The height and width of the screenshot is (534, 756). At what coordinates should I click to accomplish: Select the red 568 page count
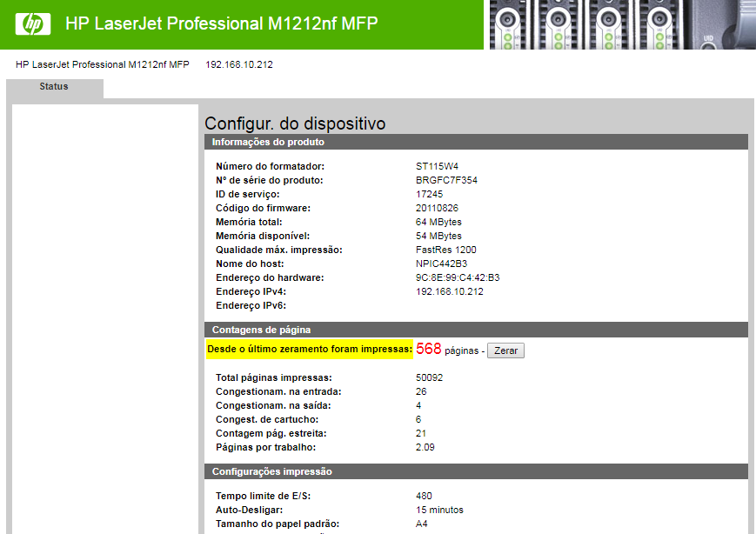(429, 349)
